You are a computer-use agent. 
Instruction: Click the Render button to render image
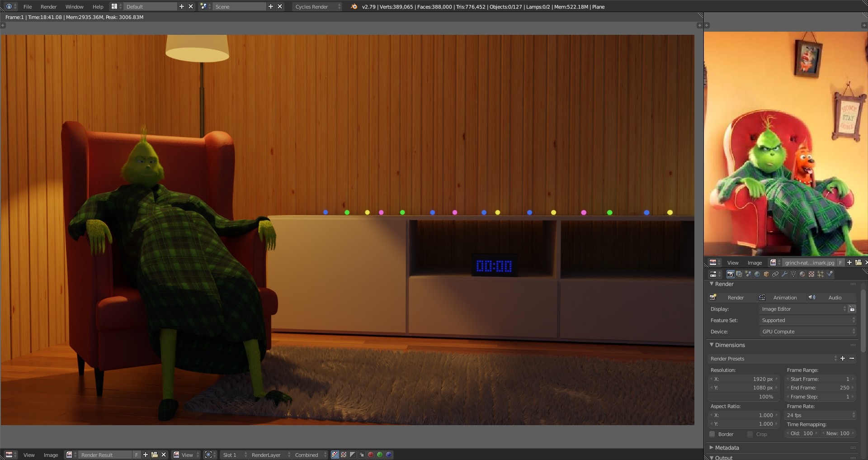click(x=732, y=297)
